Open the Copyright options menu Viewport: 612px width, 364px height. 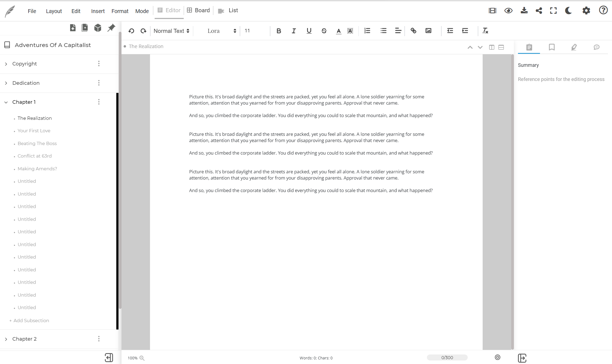[99, 64]
